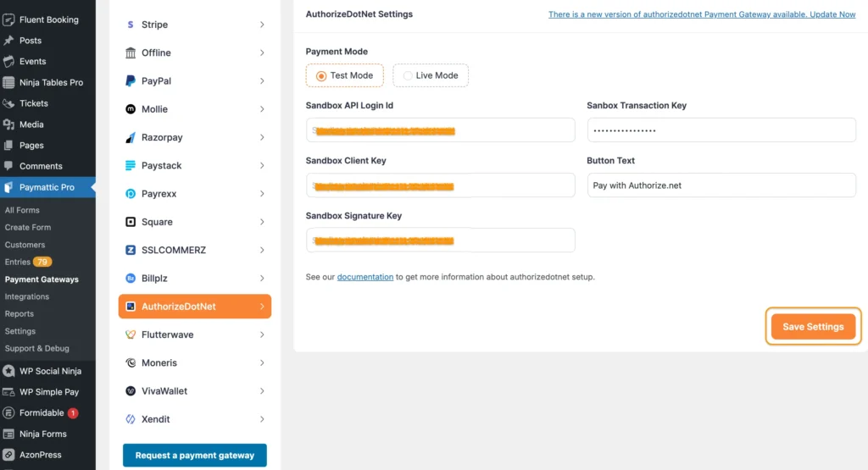Image resolution: width=868 pixels, height=470 pixels.
Task: Click the Pages sidebar icon
Action: [8, 146]
